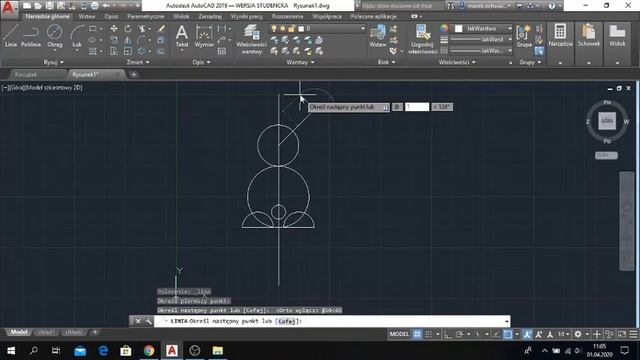Click Cofaj option in the command line
640x360 pixels.
287,321
